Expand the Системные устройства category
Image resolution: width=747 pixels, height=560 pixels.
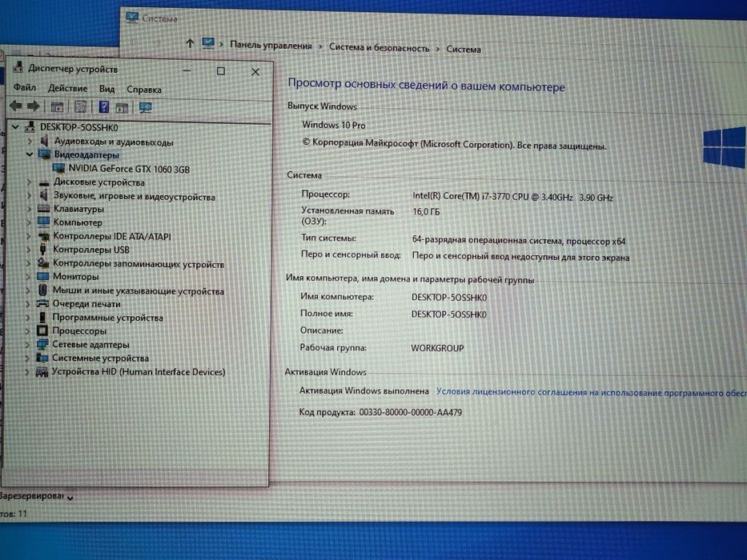27,358
